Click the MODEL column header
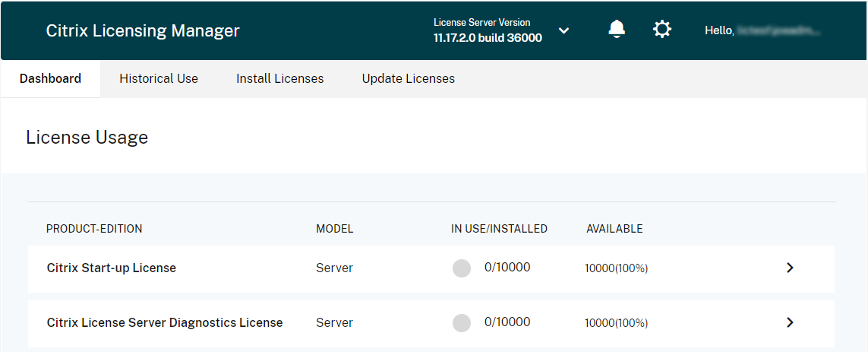 point(335,229)
